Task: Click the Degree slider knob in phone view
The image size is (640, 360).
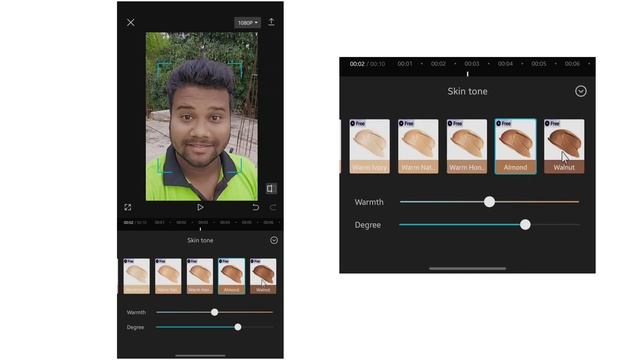Action: pos(238,327)
